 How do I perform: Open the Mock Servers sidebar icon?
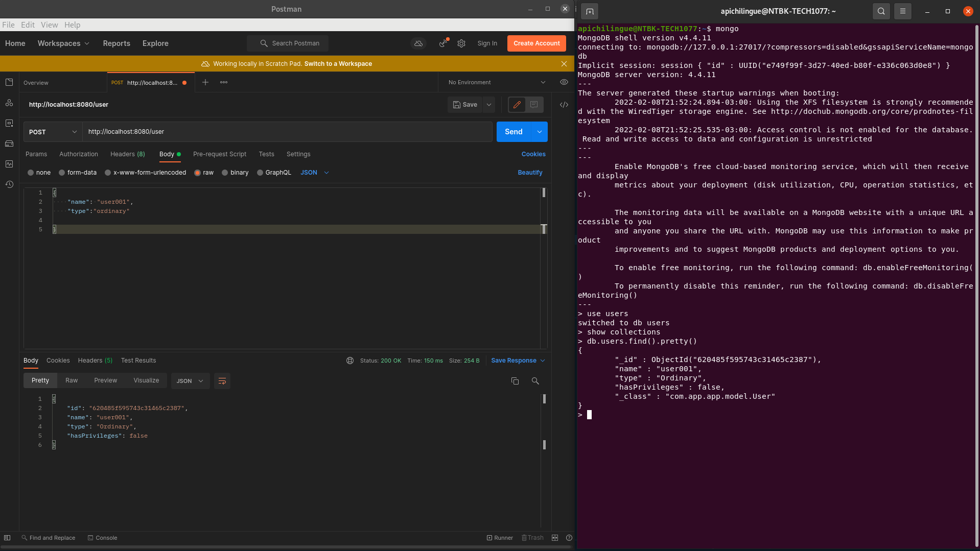pos(9,143)
